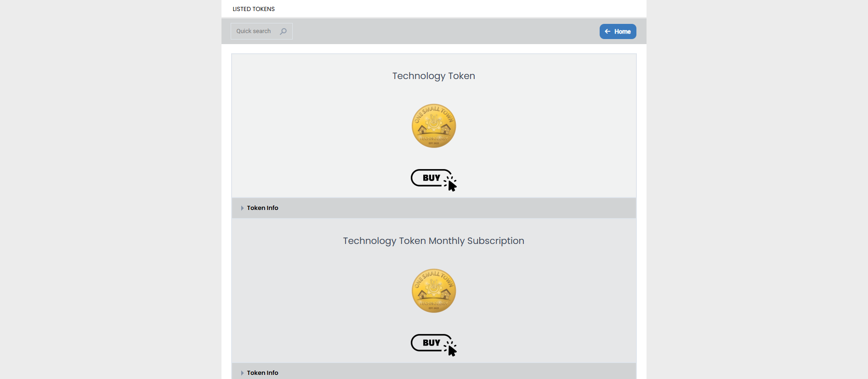Viewport: 868px width, 379px height.
Task: Click the BUY text inside the Monthly Subscription pill
Action: tap(431, 343)
